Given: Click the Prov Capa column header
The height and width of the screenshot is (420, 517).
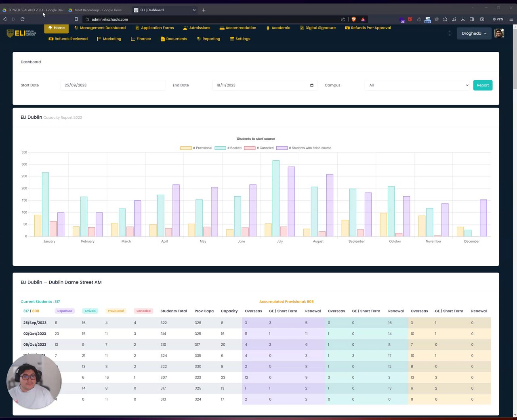Looking at the screenshot, I should [204, 311].
